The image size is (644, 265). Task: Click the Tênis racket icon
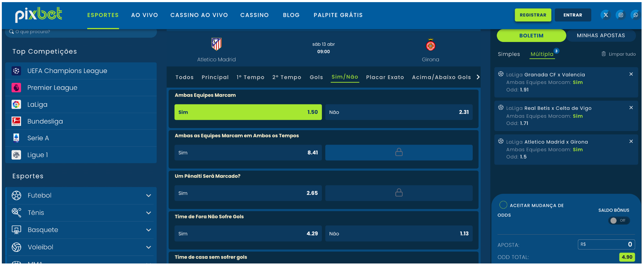tap(16, 212)
